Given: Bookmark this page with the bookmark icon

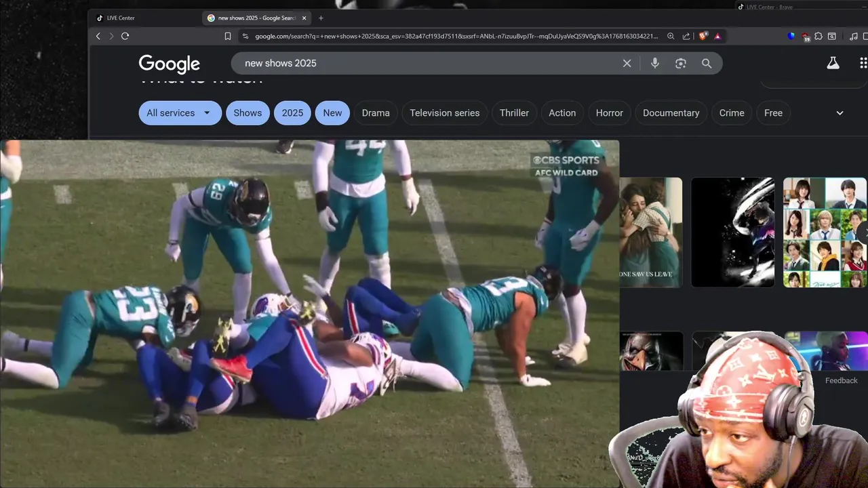Looking at the screenshot, I should coord(228,36).
